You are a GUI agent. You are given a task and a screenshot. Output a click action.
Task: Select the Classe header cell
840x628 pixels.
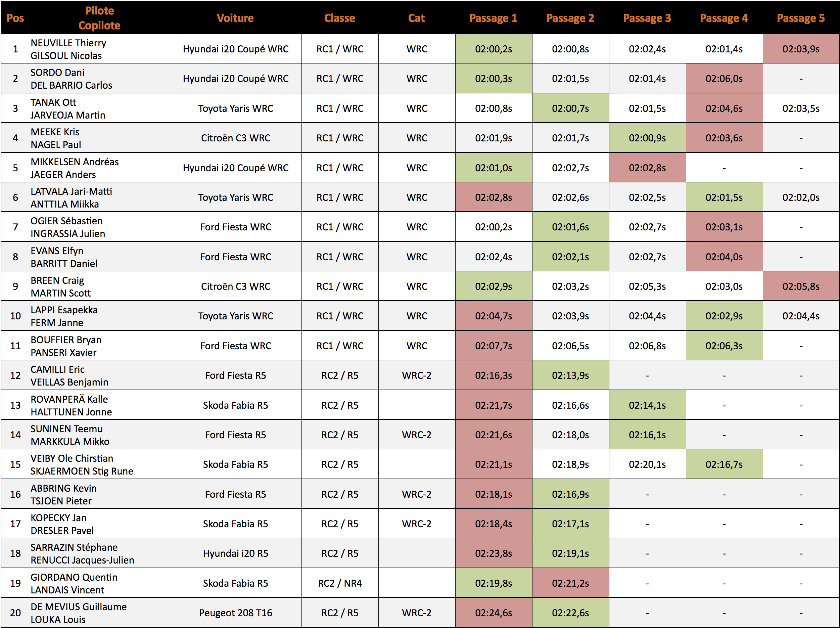(340, 18)
